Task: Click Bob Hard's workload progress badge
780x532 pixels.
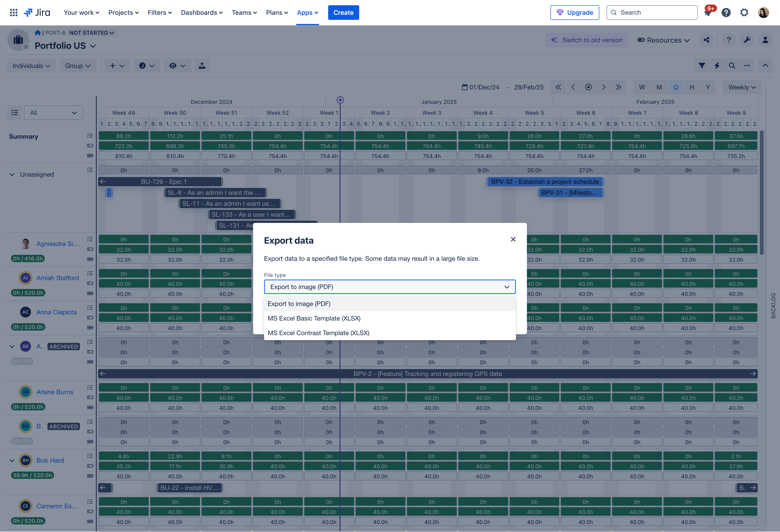Action: [32, 475]
